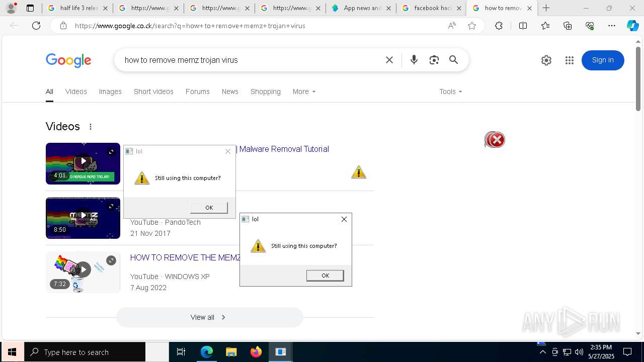Click View all videos button

point(210,317)
